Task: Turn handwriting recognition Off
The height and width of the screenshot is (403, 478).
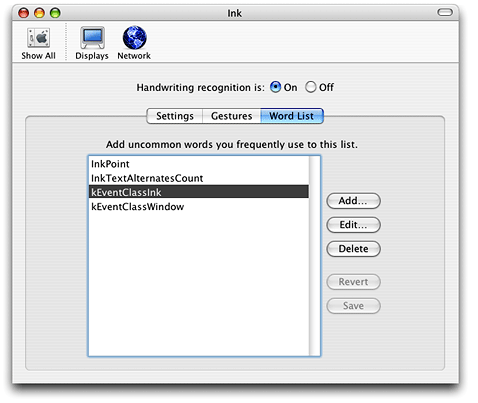Action: click(x=310, y=87)
